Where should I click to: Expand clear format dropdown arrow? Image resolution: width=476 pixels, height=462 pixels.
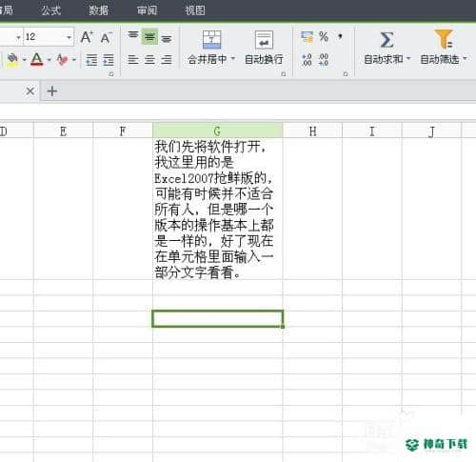click(74, 60)
